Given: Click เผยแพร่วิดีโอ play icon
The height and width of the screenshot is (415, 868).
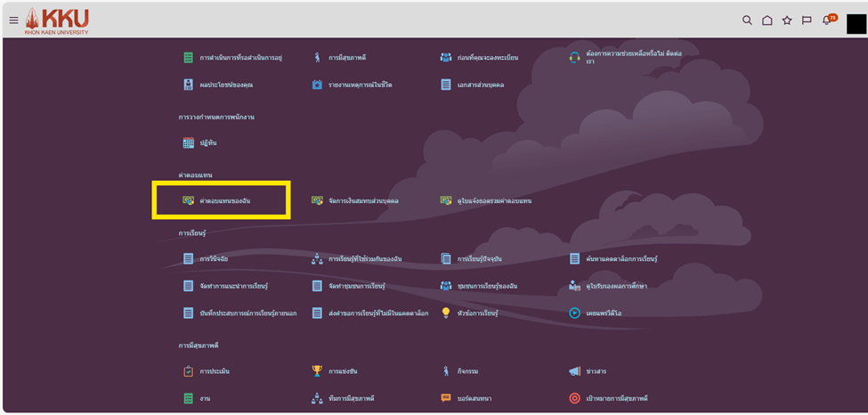Looking at the screenshot, I should pos(575,313).
